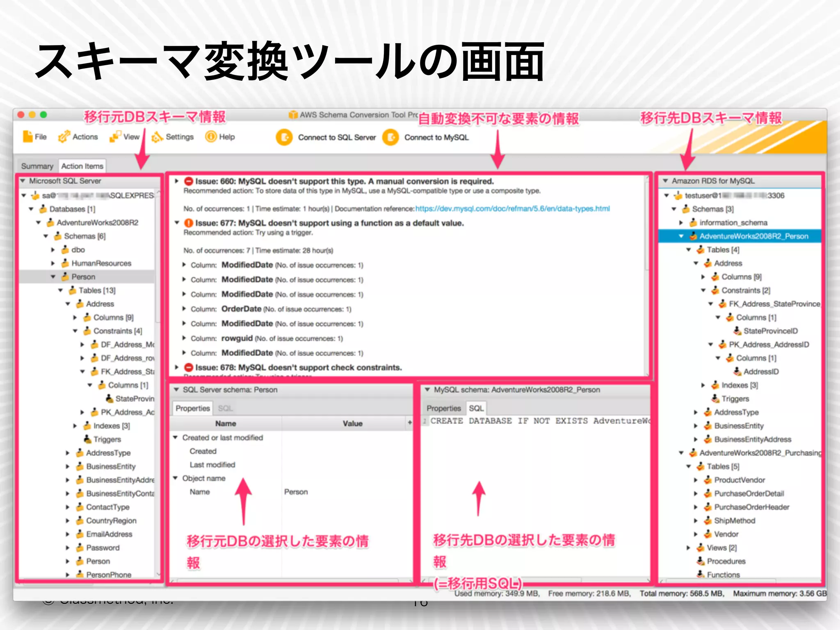Click the ShipMethod table icon
840x630 pixels.
708,520
